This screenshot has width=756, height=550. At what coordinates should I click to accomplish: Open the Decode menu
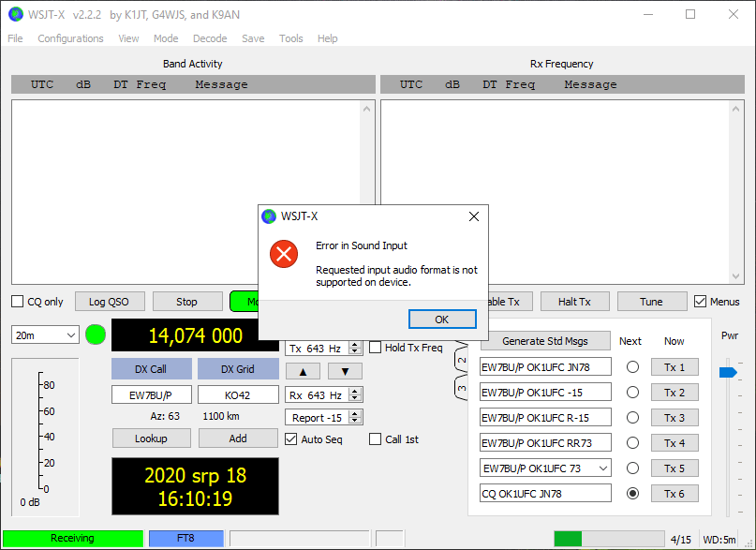[210, 38]
